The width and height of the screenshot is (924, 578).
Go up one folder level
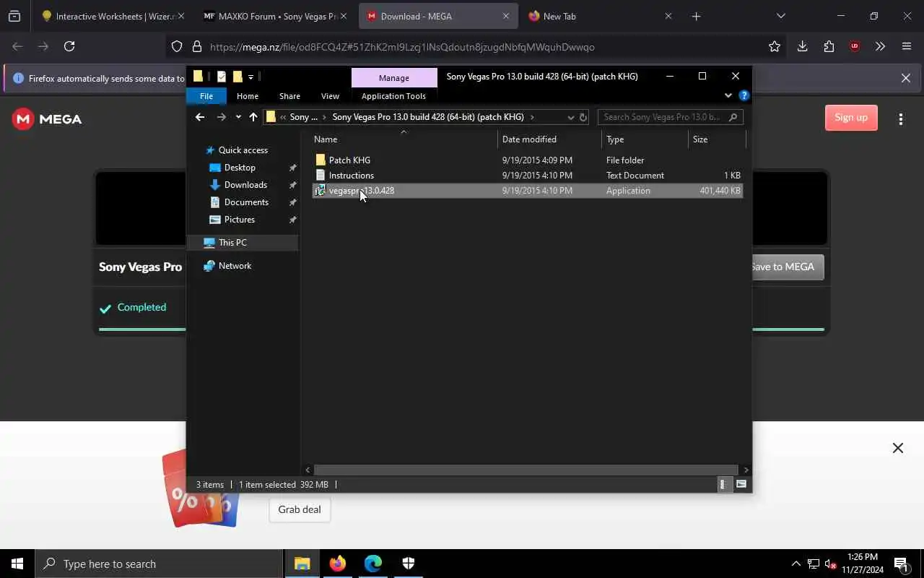(253, 117)
